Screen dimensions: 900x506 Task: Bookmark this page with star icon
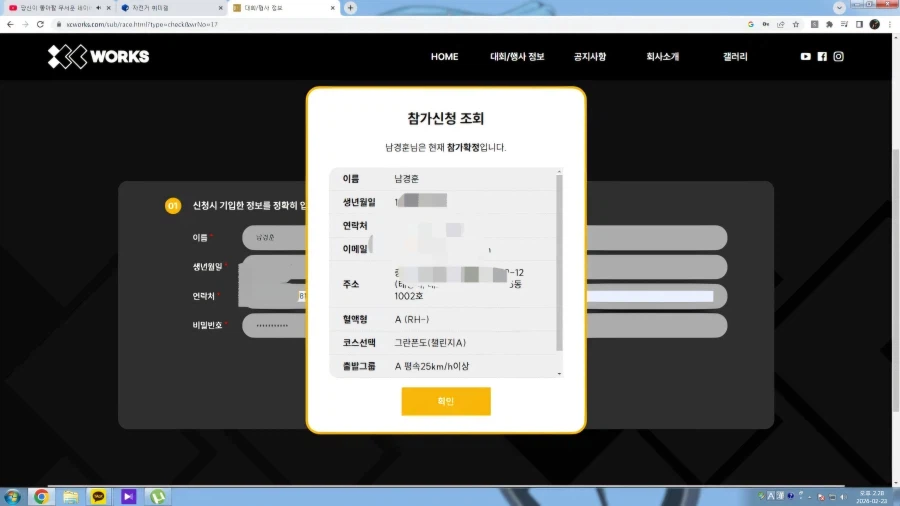796,24
